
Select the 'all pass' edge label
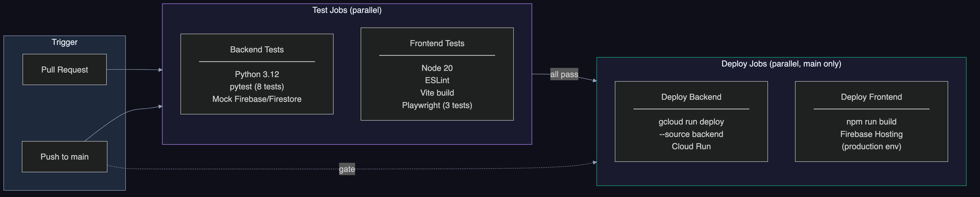(564, 74)
